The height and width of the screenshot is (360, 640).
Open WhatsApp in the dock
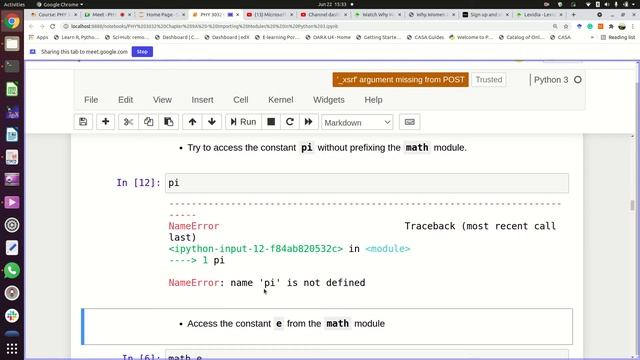tap(12, 270)
